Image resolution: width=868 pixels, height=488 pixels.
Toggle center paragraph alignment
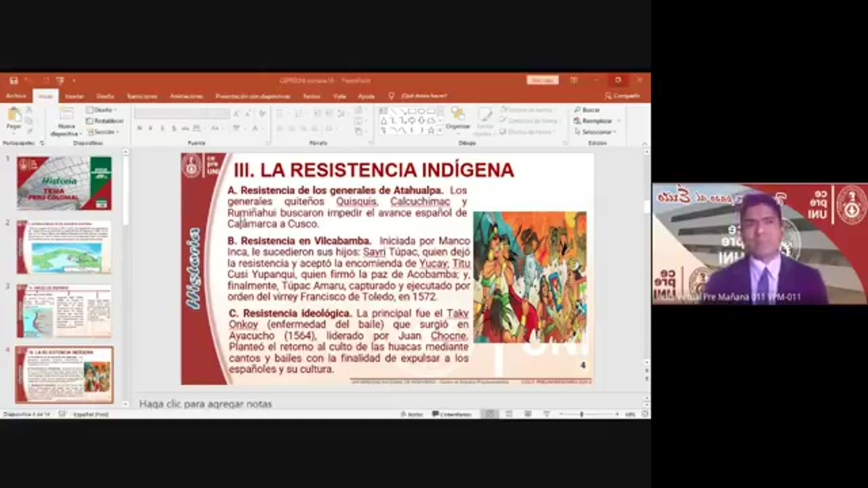[x=291, y=128]
